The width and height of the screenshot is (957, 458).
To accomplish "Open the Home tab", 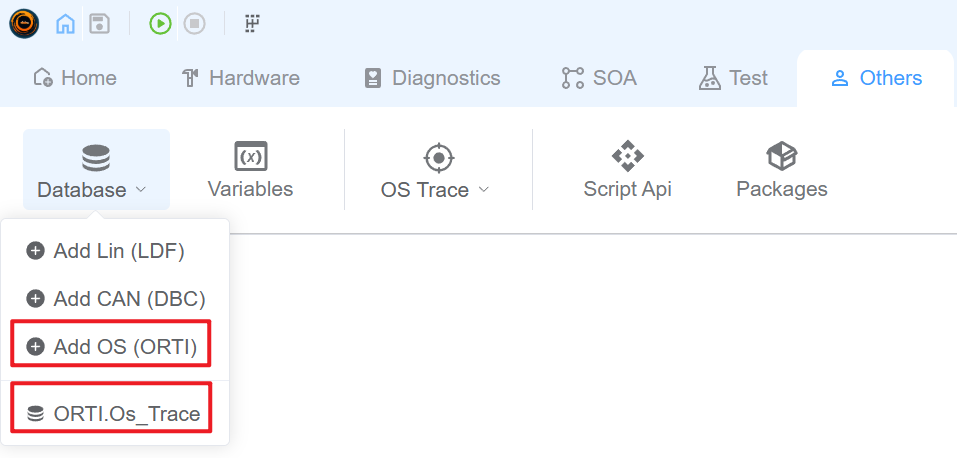I will (75, 78).
